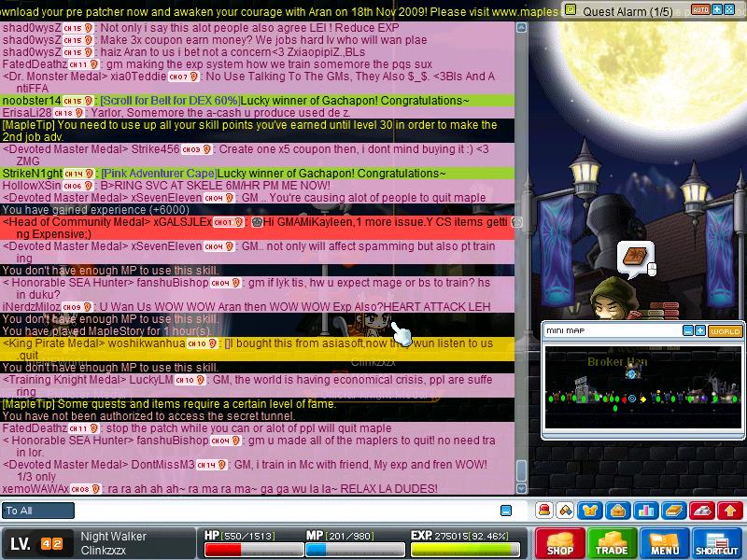747x560 pixels.
Task: Click the red up-arrow quick slot icon
Action: tap(730, 511)
